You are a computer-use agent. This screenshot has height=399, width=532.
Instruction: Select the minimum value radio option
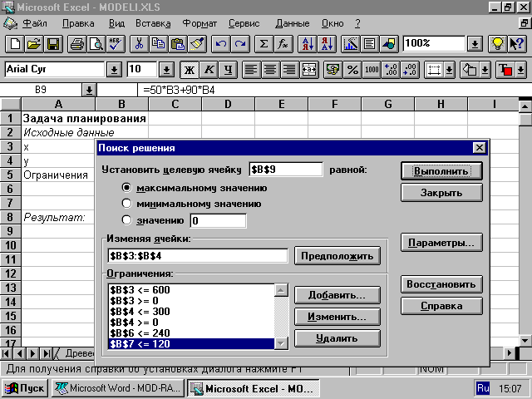(126, 204)
